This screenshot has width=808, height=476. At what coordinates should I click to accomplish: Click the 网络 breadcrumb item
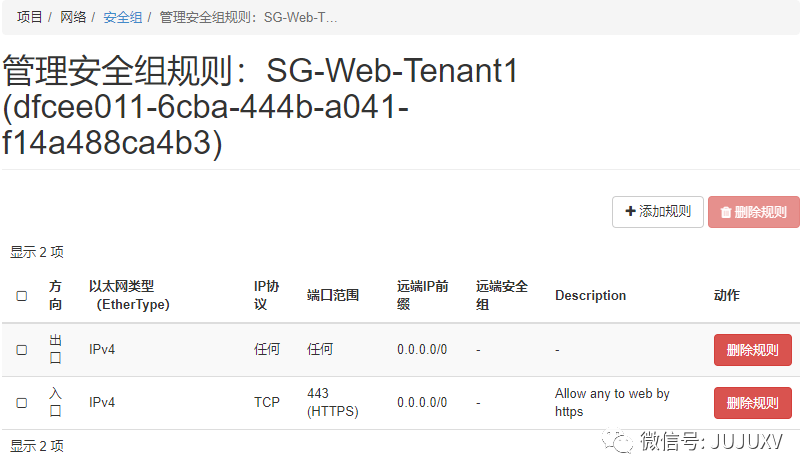pyautogui.click(x=73, y=18)
